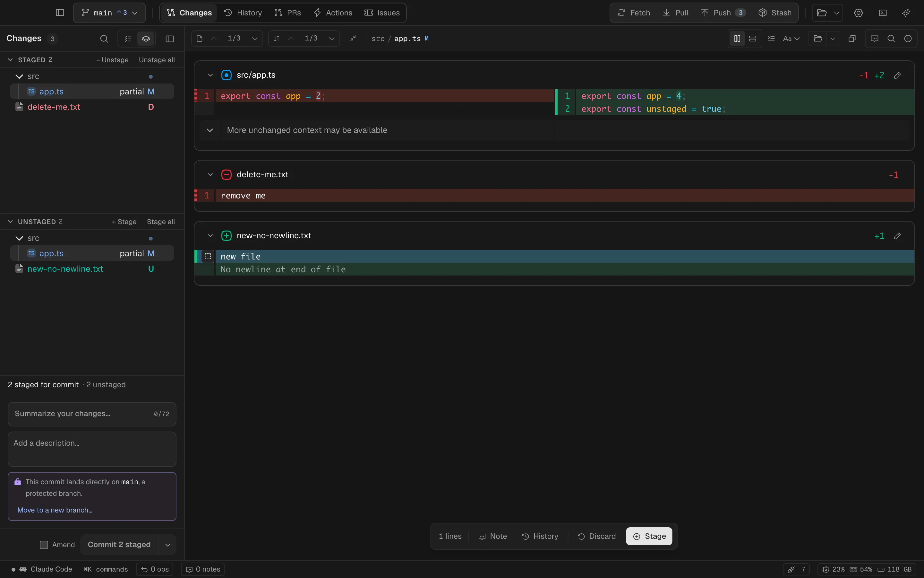Expand the dropdown next to top folder icon
Image resolution: width=924 pixels, height=578 pixels.
[x=836, y=13]
